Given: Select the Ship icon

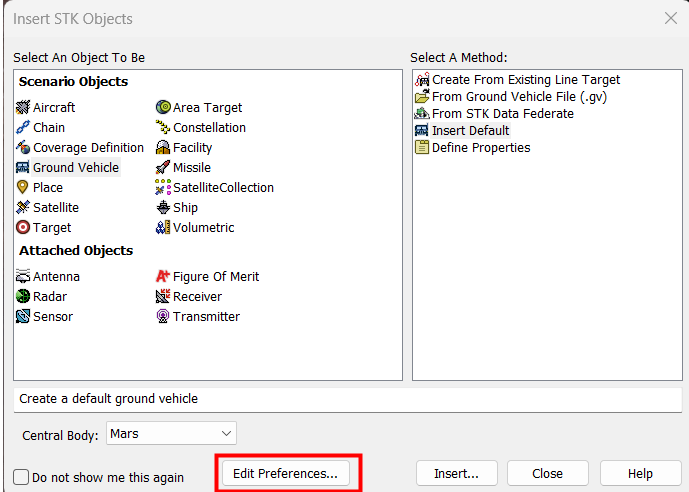Looking at the screenshot, I should (x=163, y=207).
